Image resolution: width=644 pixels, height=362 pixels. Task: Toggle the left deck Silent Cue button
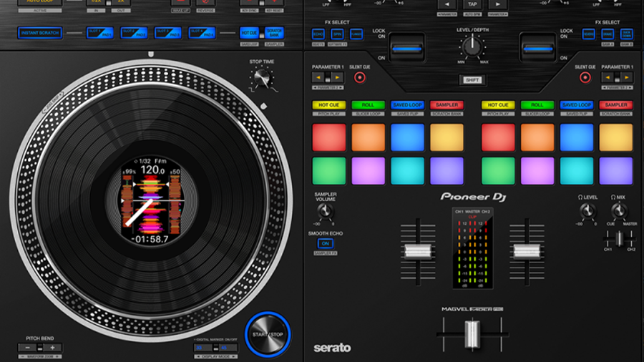click(360, 77)
